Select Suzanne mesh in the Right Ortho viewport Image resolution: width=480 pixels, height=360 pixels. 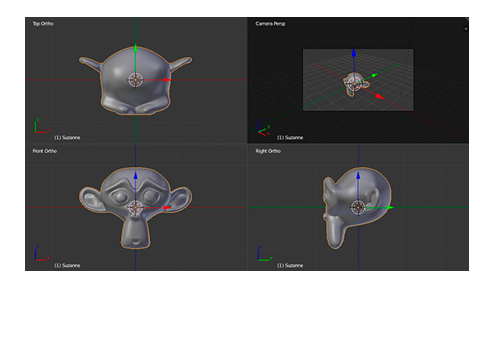coord(357,208)
